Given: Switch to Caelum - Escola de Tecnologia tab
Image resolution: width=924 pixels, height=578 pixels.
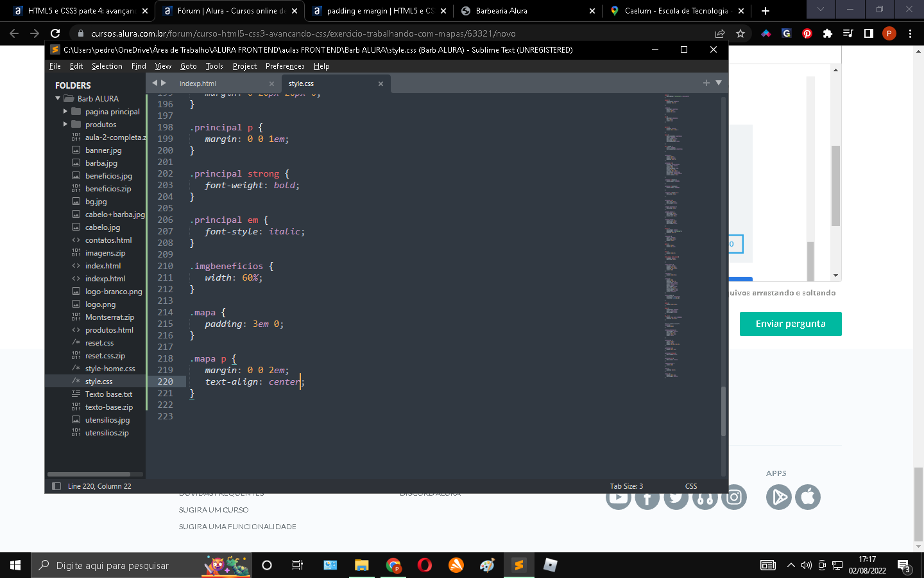Looking at the screenshot, I should [x=677, y=11].
